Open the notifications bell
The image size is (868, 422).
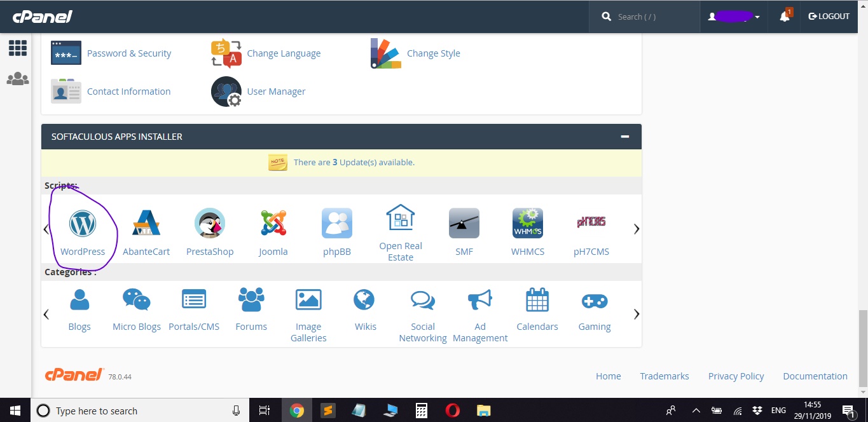pos(785,17)
